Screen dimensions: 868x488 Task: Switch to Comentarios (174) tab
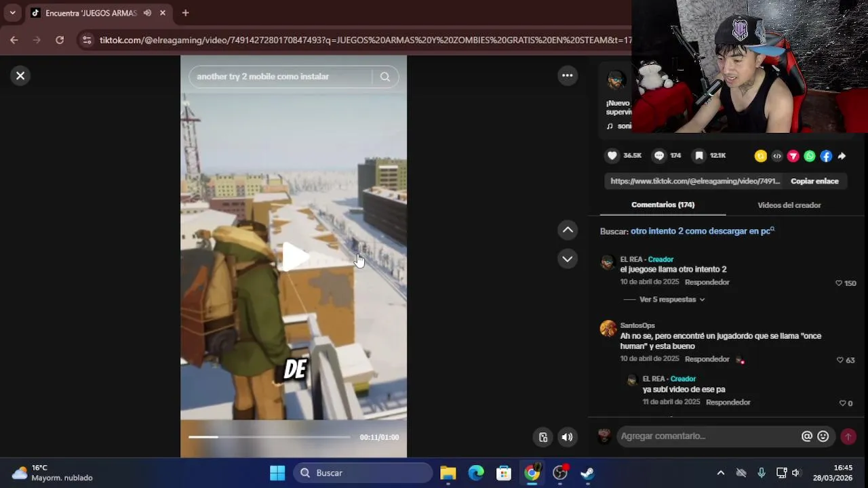[x=663, y=205]
